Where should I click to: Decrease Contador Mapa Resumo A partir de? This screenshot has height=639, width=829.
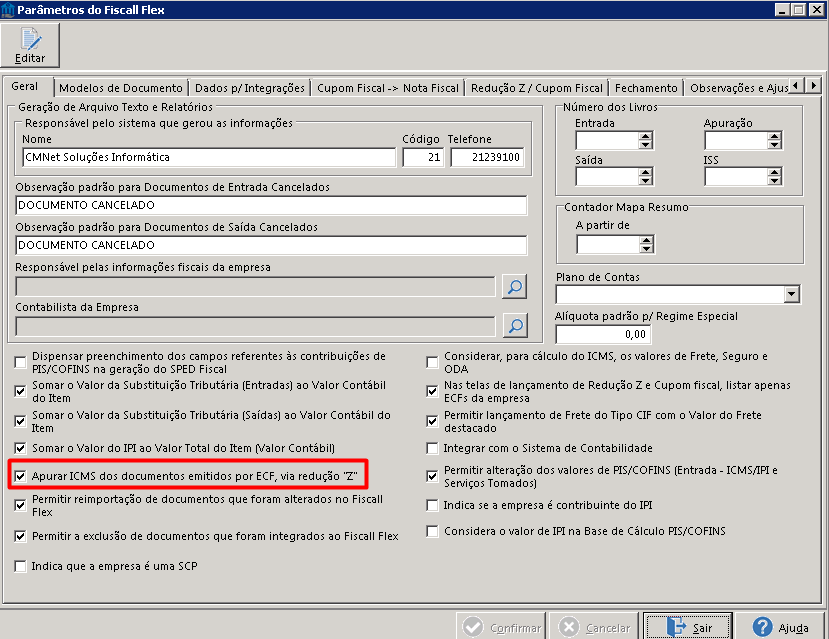click(x=646, y=249)
